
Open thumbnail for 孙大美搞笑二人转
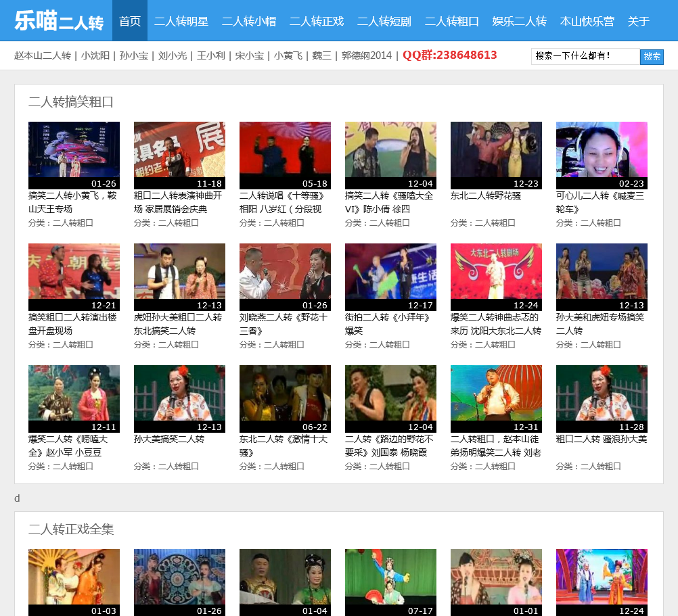[x=179, y=399]
